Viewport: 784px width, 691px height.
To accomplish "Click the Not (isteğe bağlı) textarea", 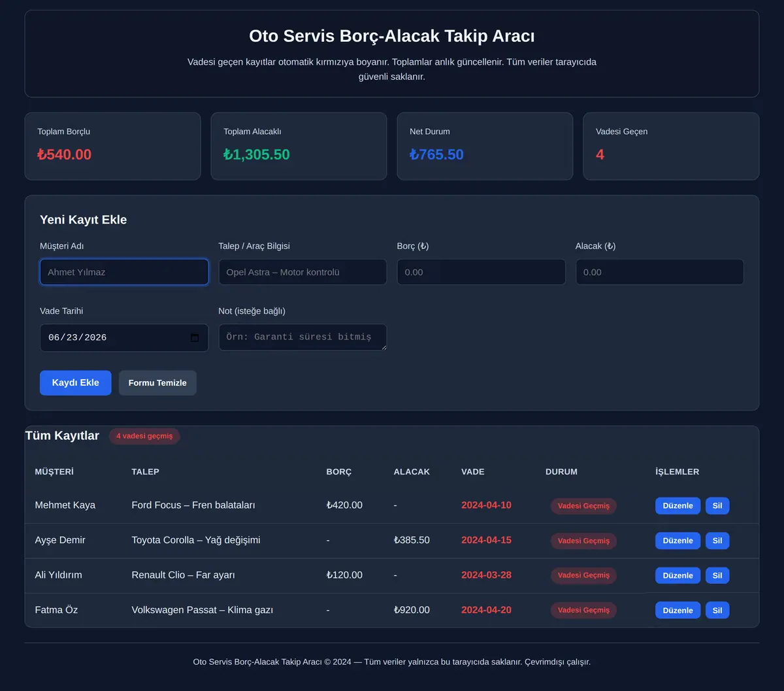I will [x=302, y=337].
